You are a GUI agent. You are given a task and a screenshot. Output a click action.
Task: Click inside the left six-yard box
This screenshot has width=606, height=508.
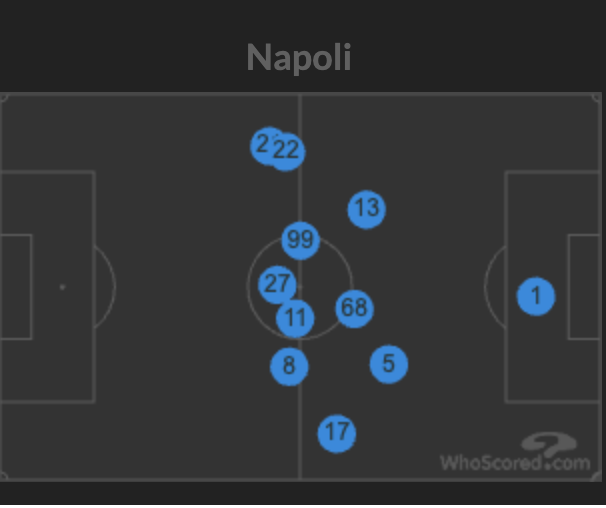click(x=16, y=287)
